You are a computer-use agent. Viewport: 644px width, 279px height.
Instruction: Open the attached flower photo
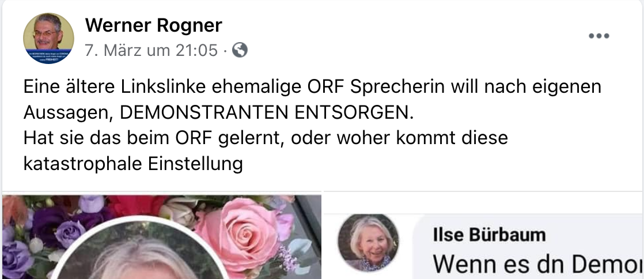coord(162,237)
